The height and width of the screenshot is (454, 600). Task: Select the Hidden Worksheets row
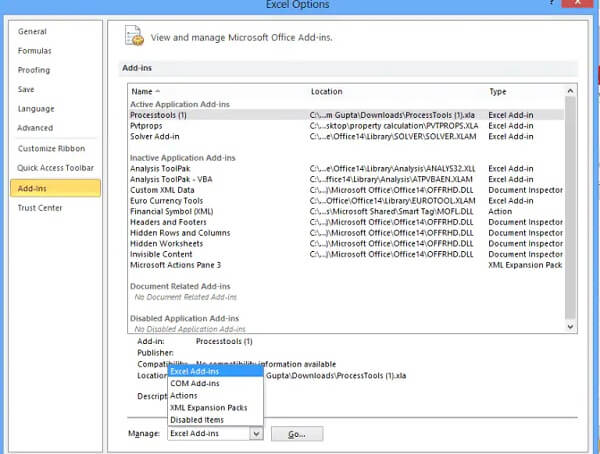click(x=346, y=243)
